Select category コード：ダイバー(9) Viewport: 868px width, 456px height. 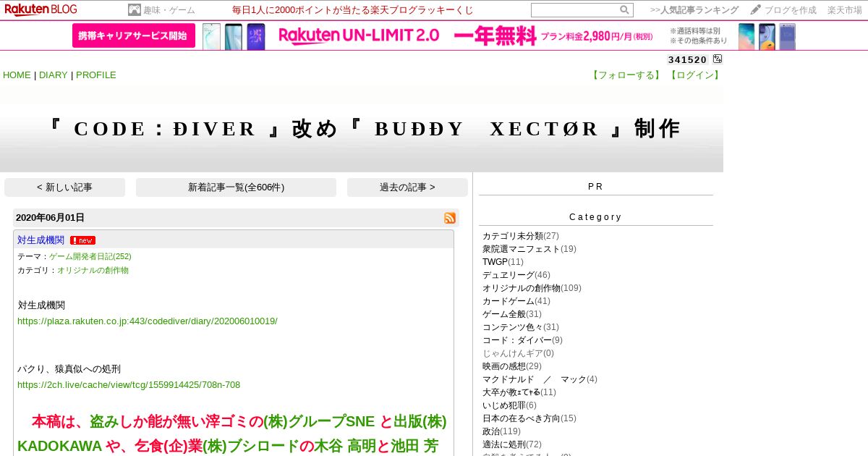[x=522, y=340]
